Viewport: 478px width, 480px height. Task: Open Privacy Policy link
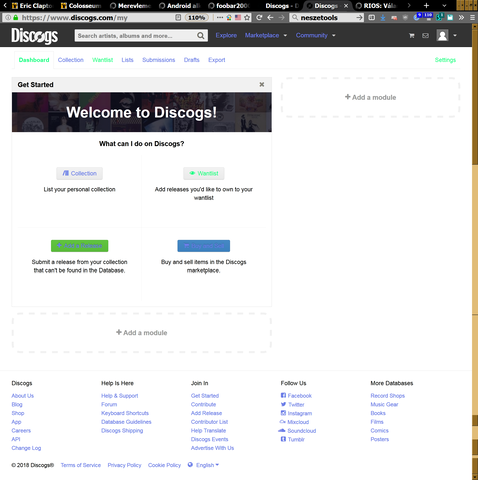pyautogui.click(x=124, y=465)
